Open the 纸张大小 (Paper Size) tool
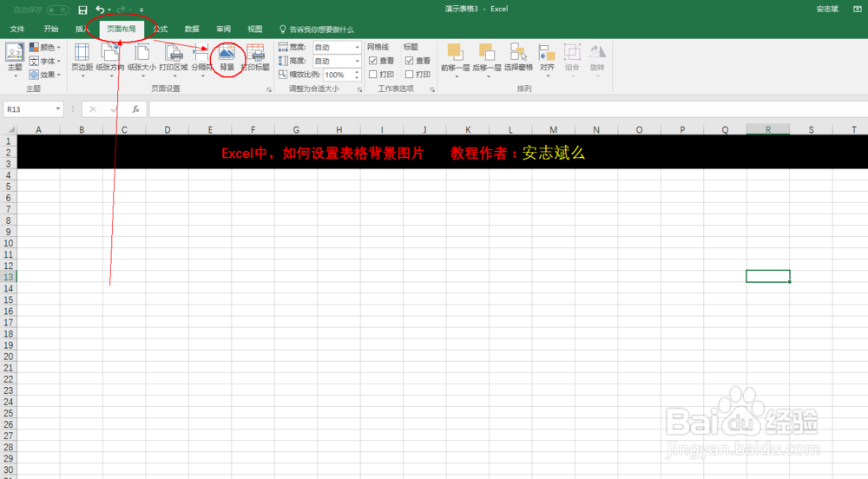 [x=141, y=59]
